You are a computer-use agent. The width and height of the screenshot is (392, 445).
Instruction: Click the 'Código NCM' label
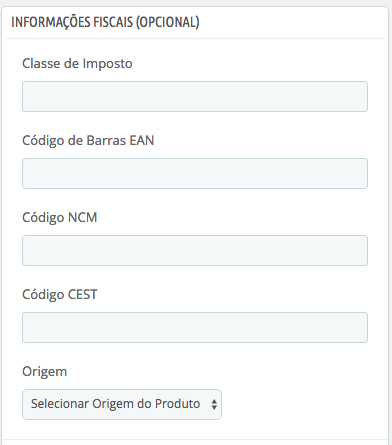(x=60, y=217)
